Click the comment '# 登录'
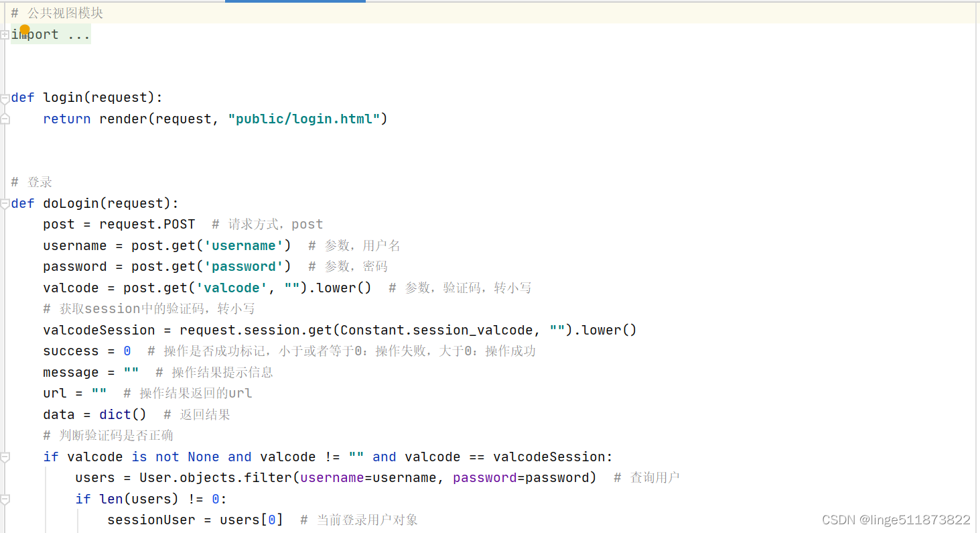This screenshot has height=533, width=980. (x=31, y=182)
